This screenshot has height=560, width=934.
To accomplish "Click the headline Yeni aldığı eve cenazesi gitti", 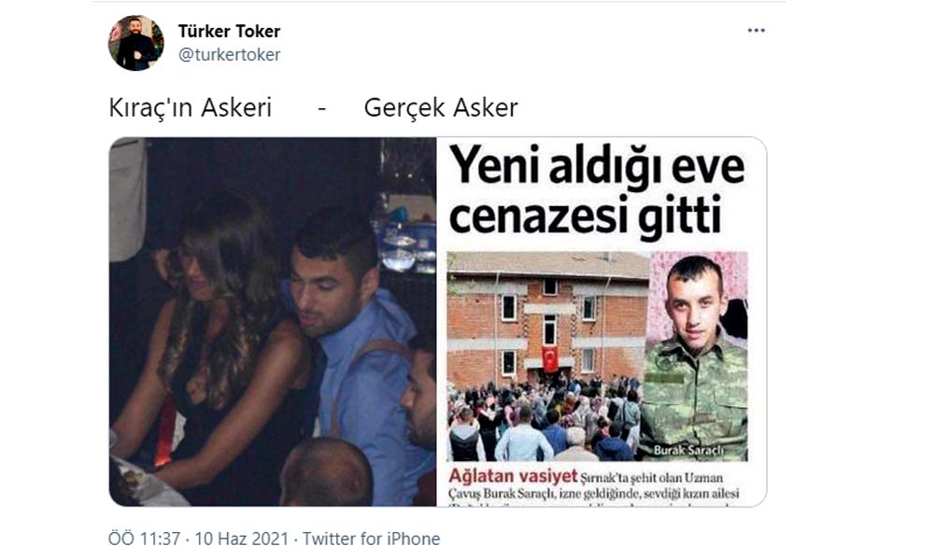I will point(596,191).
